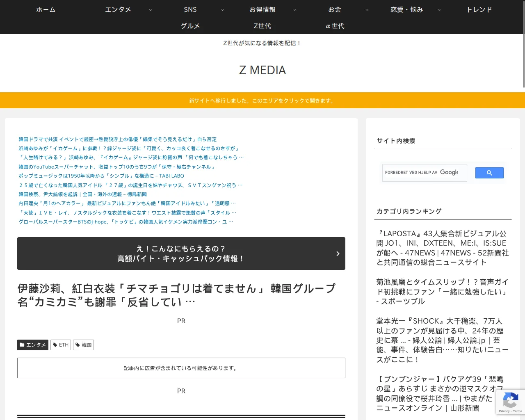525x420 pixels.
Task: Select the お金 menu label
Action: click(335, 9)
